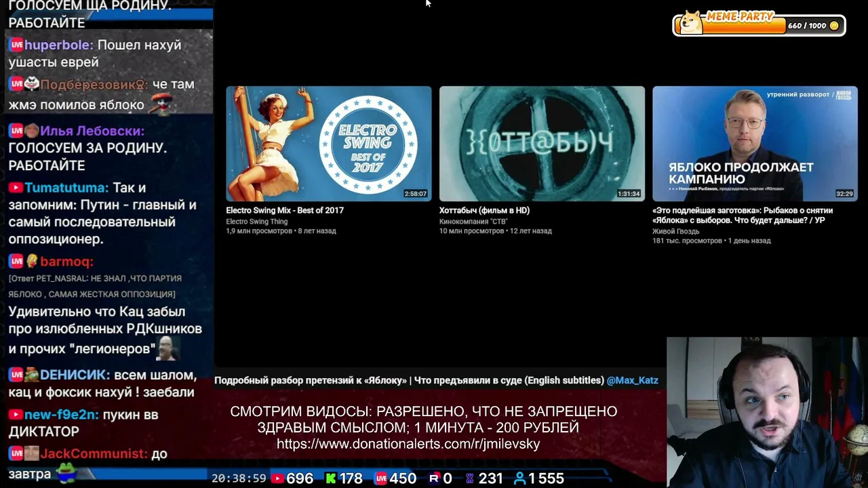This screenshot has width=868, height=488.
Task: Click the live icon beside 450 in counter bar
Action: (x=381, y=479)
